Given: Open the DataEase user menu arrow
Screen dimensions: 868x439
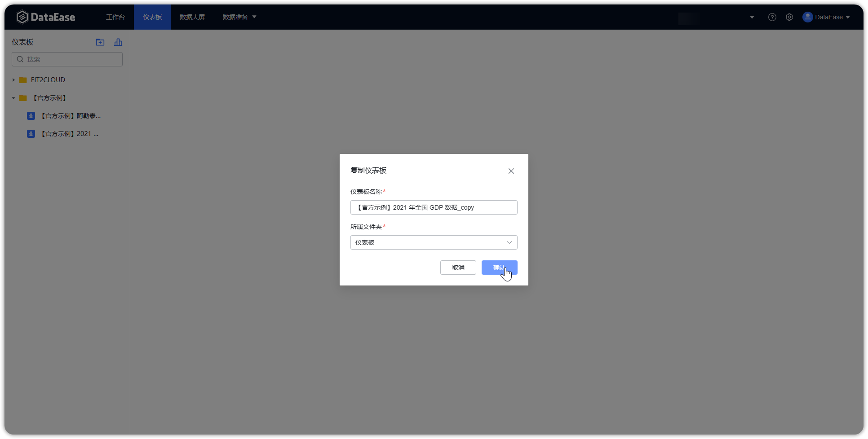Looking at the screenshot, I should click(x=848, y=17).
